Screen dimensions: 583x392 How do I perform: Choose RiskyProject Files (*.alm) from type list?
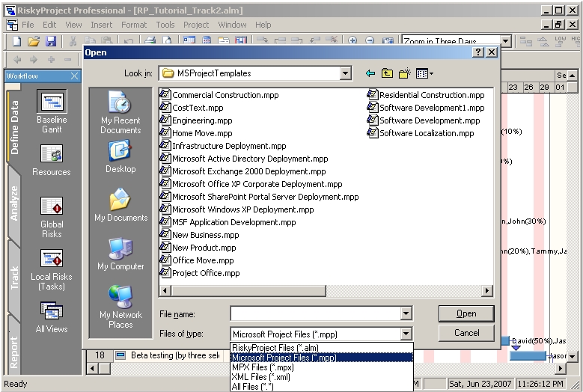[322, 348]
